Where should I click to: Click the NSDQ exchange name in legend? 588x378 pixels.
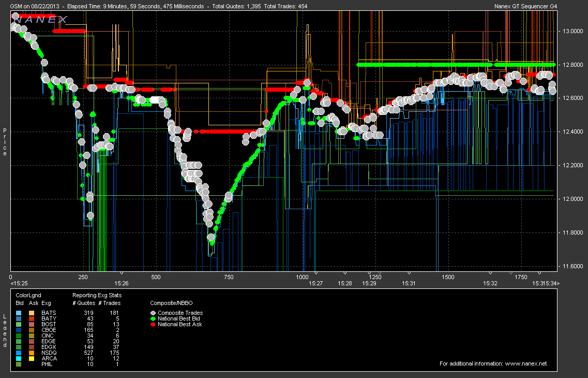click(49, 353)
